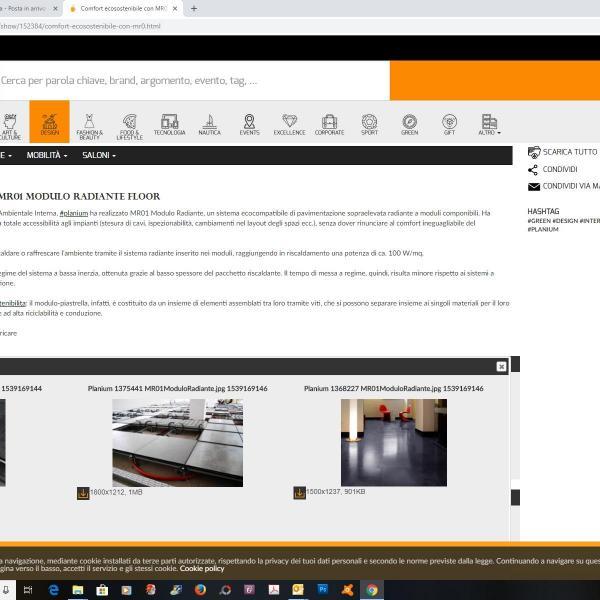This screenshot has width=600, height=600.
Task: Download the 1500x1237 901KB image
Action: point(299,493)
